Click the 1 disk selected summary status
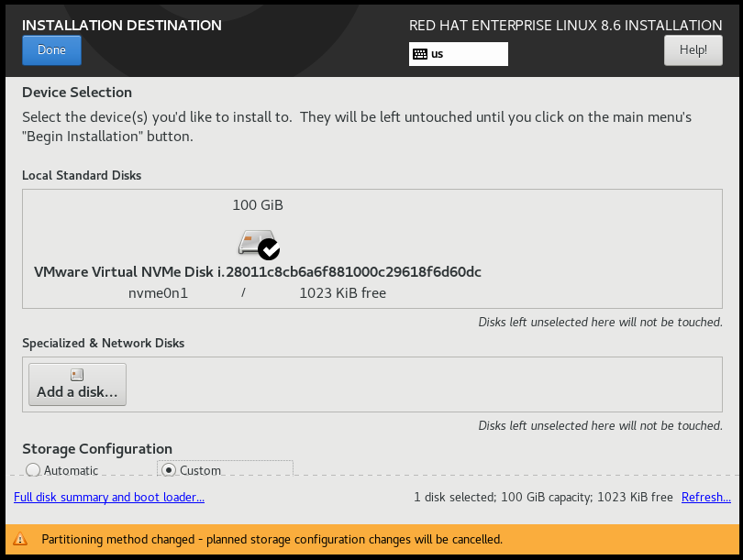This screenshot has width=743, height=560. point(543,497)
